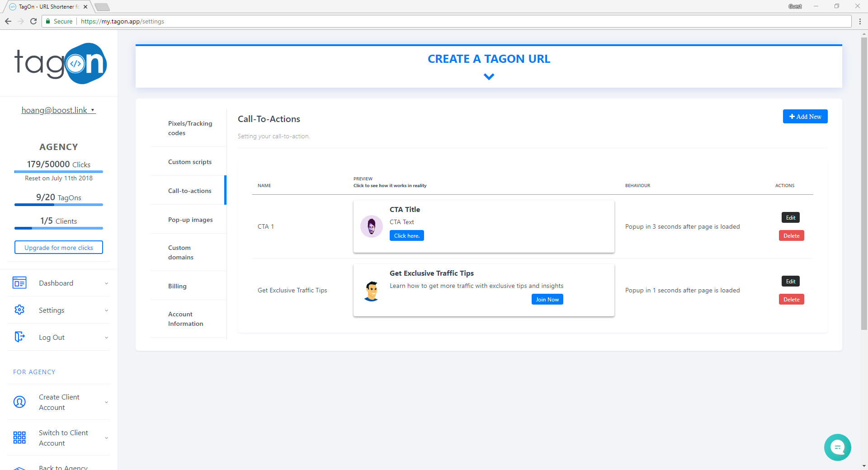Open the chat support bubble
Screen dimensions: 868x470
837,447
